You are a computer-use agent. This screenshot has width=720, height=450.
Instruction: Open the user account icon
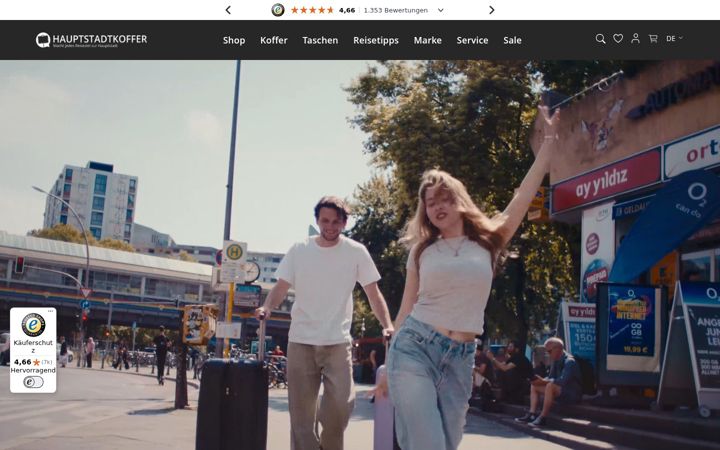[x=635, y=39]
